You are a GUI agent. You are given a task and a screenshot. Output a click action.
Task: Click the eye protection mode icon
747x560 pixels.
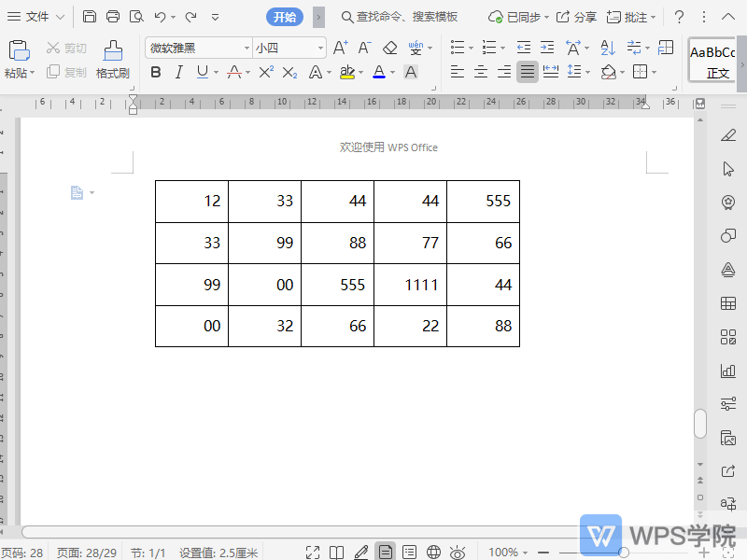coord(458,553)
